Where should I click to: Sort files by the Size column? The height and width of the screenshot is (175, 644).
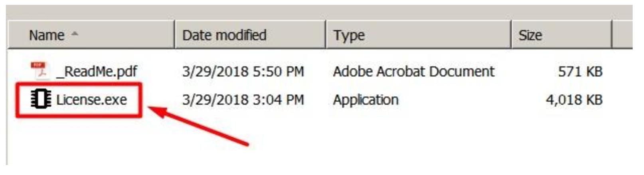530,35
